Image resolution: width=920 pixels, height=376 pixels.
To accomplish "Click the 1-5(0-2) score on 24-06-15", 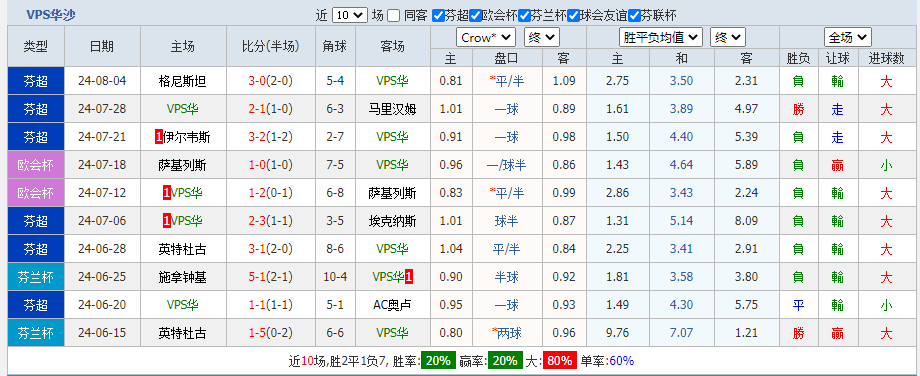I will 270,333.
